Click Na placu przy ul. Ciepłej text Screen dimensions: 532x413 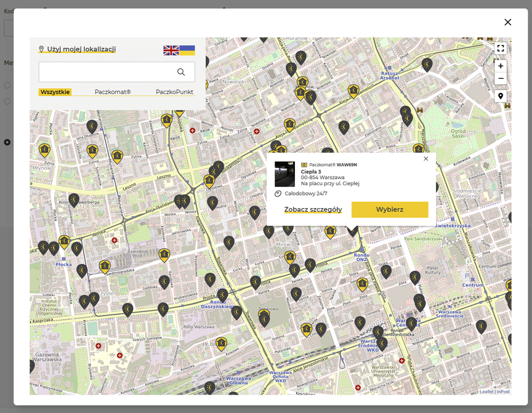pyautogui.click(x=330, y=183)
